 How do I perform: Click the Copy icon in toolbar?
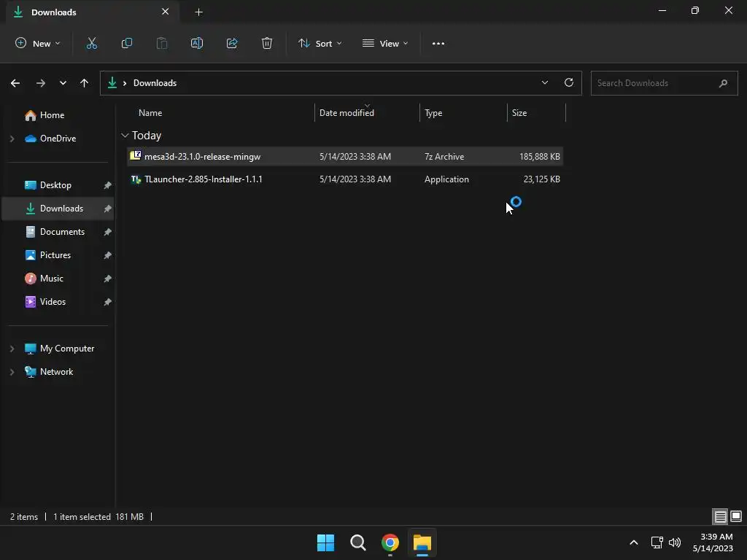[x=127, y=43]
